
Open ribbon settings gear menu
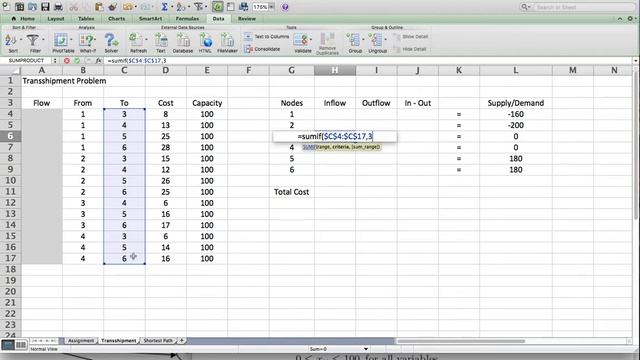point(630,19)
